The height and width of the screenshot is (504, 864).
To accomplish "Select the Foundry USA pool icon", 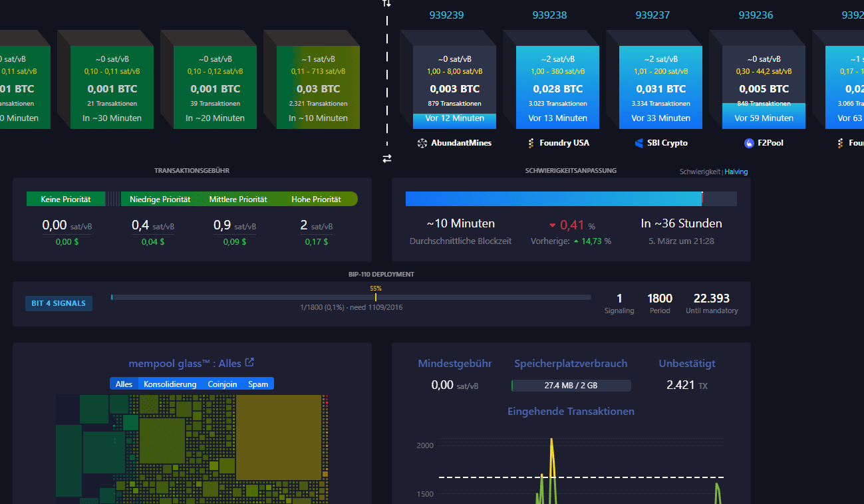I will click(530, 142).
